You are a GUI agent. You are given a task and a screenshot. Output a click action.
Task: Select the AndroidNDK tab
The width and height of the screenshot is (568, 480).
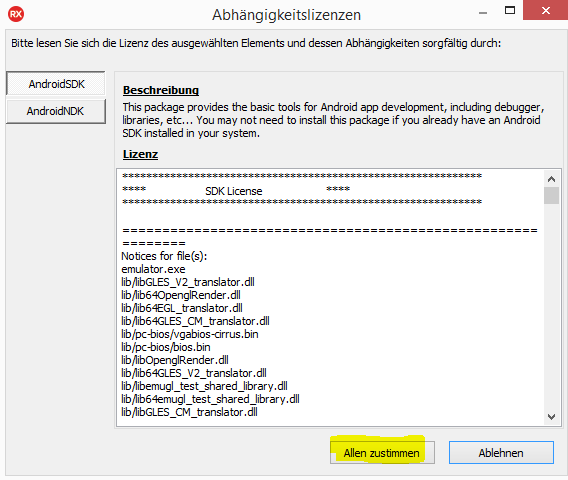(56, 111)
